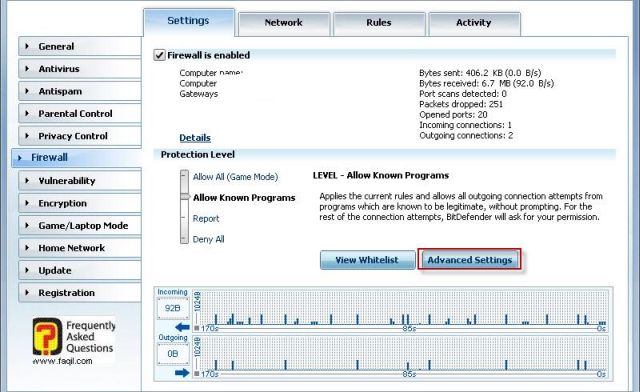The image size is (640, 392).
Task: Uncheck the Firewall is enabled checkbox
Action: tap(159, 55)
